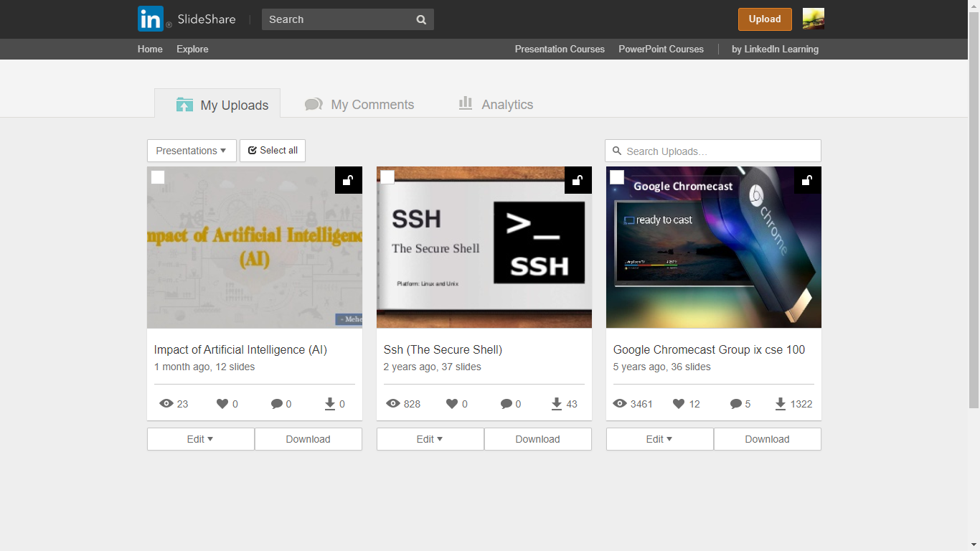Click the magnifier icon in top search bar

tap(421, 19)
